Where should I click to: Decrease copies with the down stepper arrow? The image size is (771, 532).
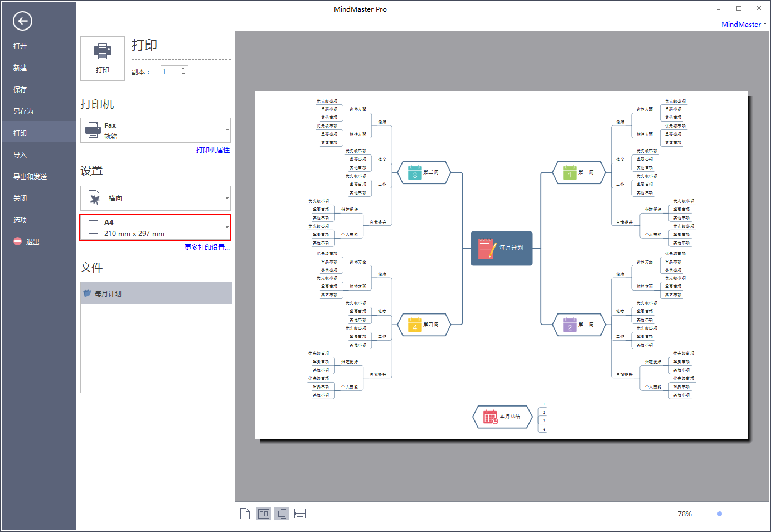tap(183, 74)
